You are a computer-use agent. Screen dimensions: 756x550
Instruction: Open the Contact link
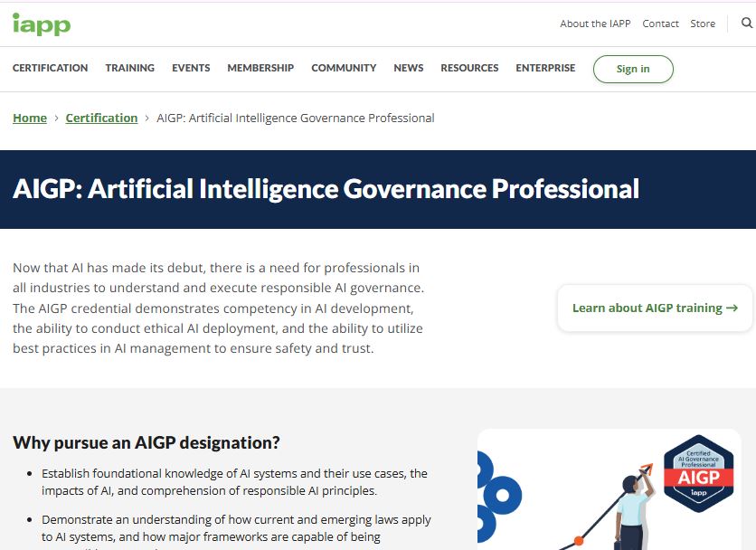pyautogui.click(x=660, y=24)
